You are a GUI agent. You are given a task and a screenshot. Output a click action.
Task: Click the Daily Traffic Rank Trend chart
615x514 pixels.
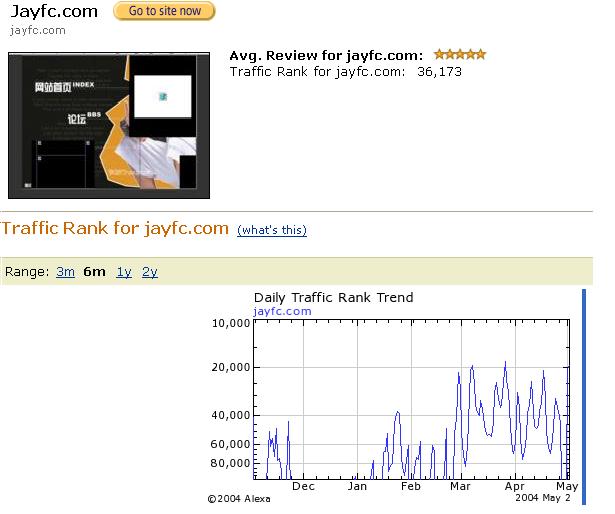click(x=411, y=399)
